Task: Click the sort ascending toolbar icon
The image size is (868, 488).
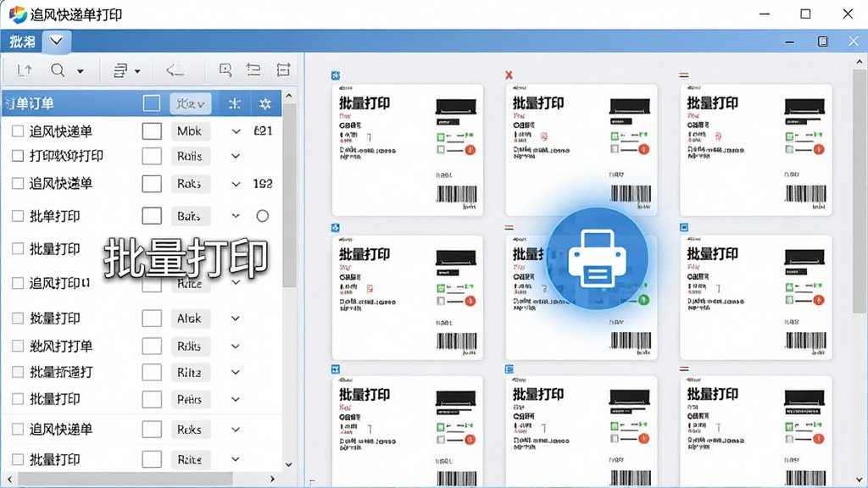Action: click(25, 70)
